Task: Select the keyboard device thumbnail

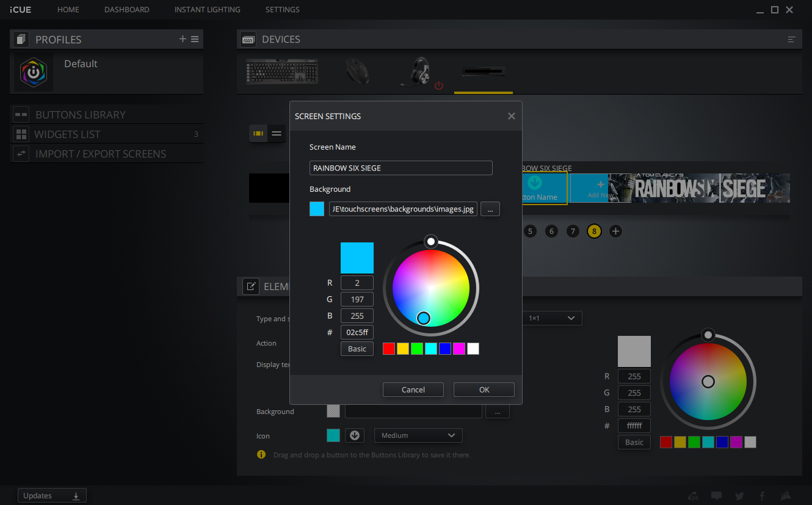Action: pos(282,71)
